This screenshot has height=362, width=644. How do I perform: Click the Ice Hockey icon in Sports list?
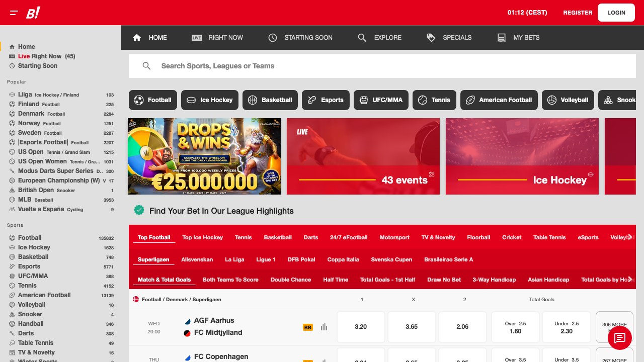point(12,247)
